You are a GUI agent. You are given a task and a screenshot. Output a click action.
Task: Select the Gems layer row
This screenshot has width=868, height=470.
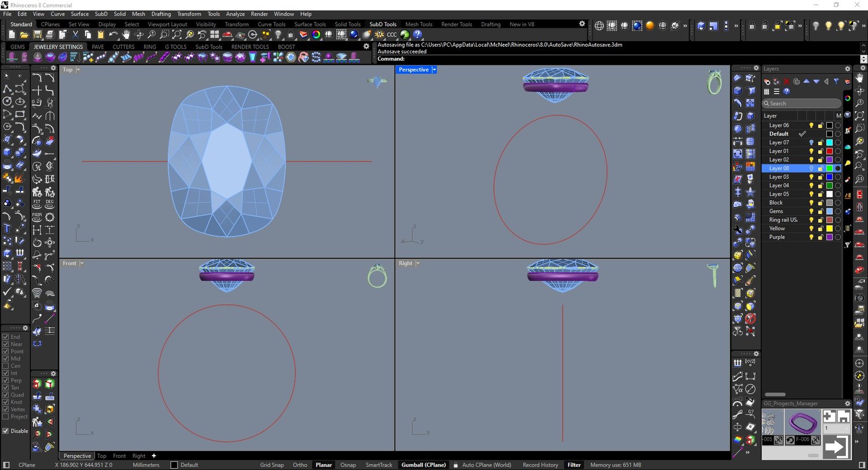(801, 211)
